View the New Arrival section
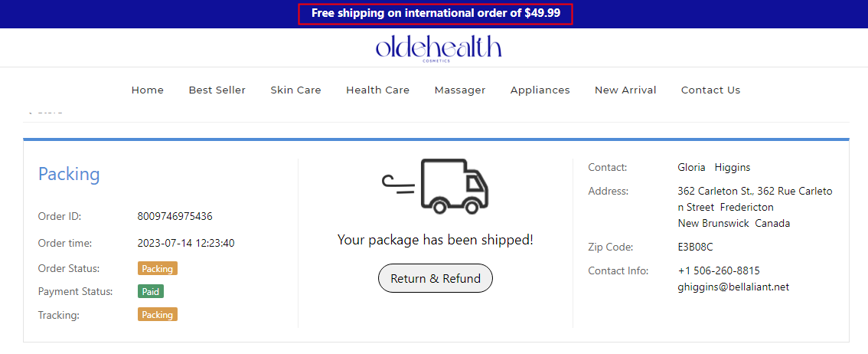Screen dimensions: 868x354 click(x=625, y=90)
